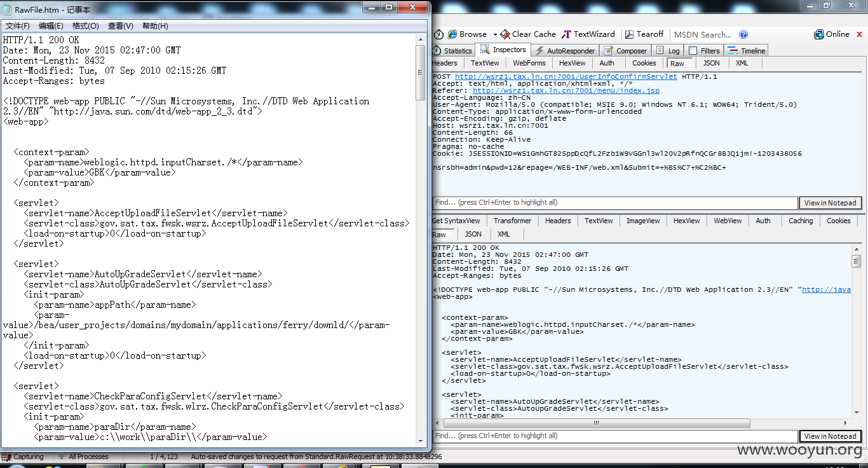Click the response vertical scrollbar up arrow
Image resolution: width=868 pixels, height=468 pixels.
click(x=856, y=248)
